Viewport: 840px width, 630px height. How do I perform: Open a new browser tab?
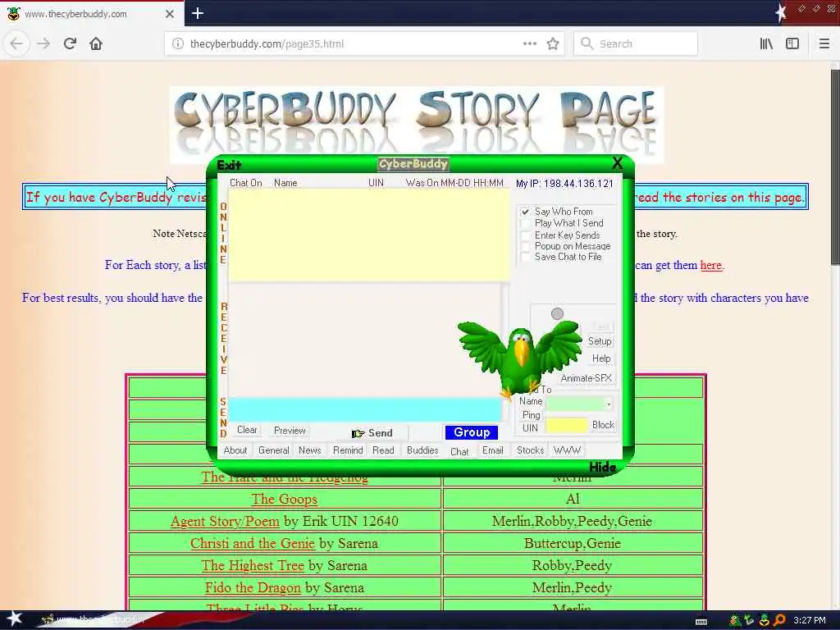click(x=197, y=13)
